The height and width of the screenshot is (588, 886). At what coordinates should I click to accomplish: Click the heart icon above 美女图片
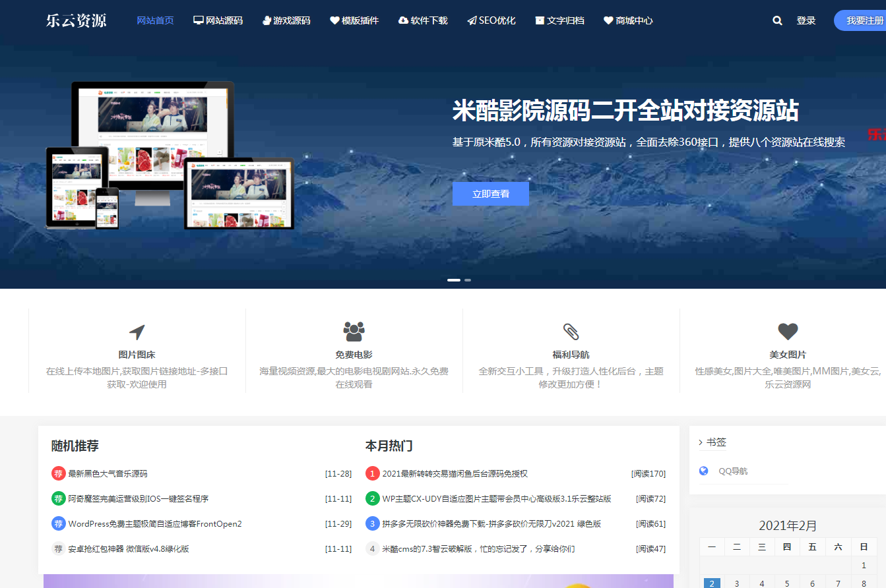pos(788,332)
